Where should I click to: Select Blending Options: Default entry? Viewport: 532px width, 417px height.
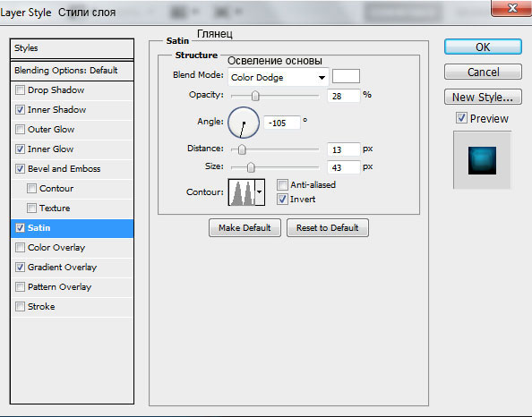click(72, 71)
